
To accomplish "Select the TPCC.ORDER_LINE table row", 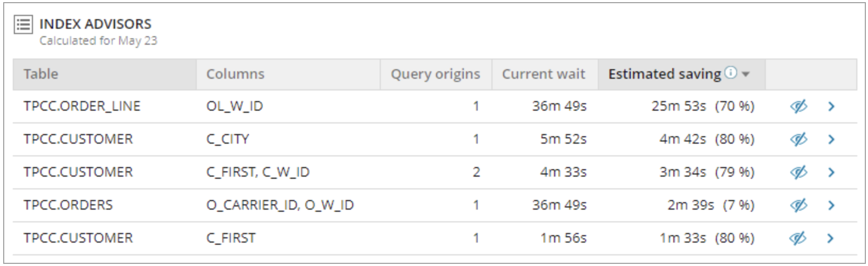I will 435,106.
